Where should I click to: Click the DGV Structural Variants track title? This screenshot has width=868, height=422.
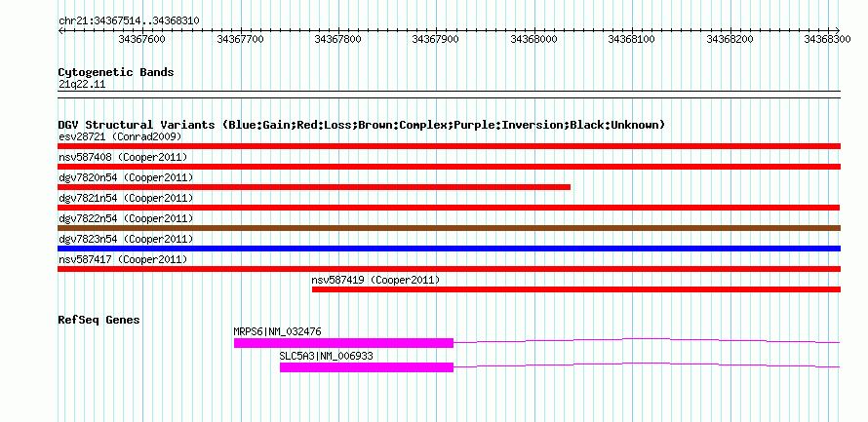(361, 125)
